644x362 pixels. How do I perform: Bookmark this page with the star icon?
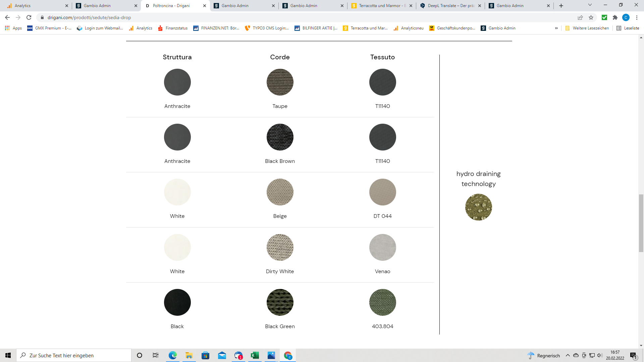tap(591, 17)
